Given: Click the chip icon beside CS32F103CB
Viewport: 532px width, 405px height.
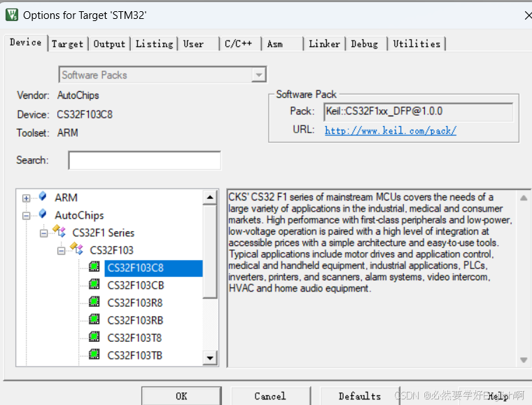Looking at the screenshot, I should [x=94, y=284].
